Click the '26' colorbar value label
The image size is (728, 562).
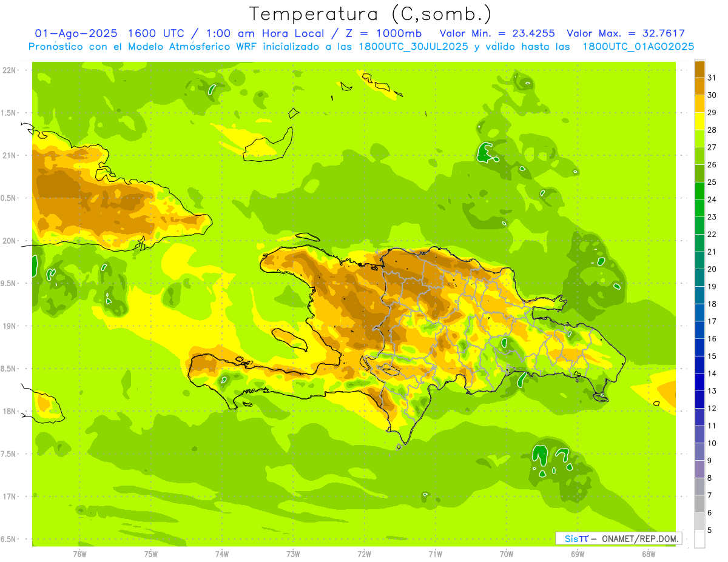(712, 164)
